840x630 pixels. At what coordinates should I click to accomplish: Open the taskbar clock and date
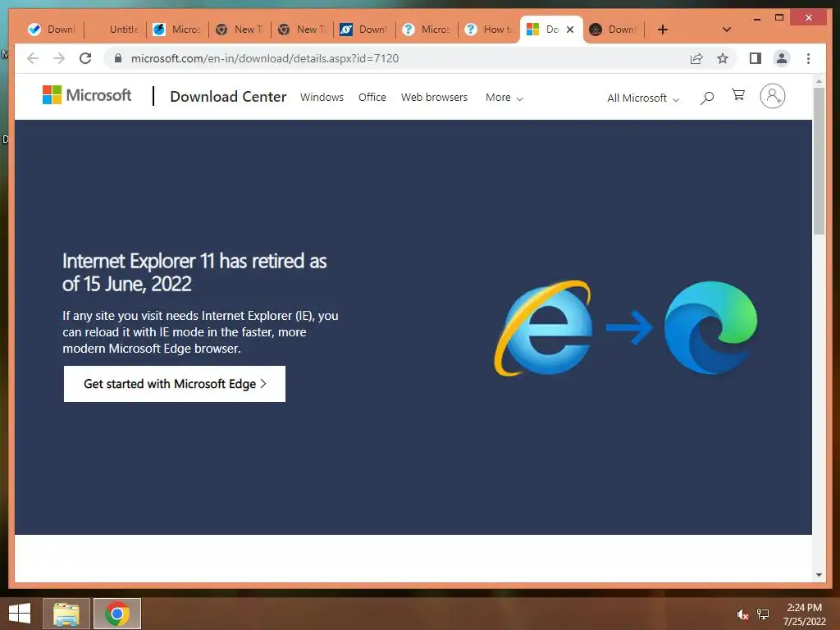pyautogui.click(x=804, y=614)
